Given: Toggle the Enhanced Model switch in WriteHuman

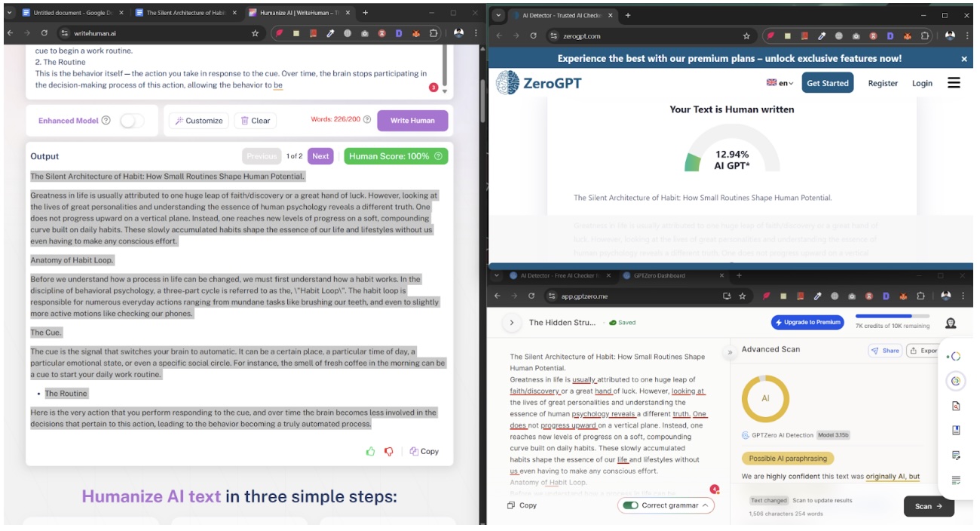Looking at the screenshot, I should (132, 121).
